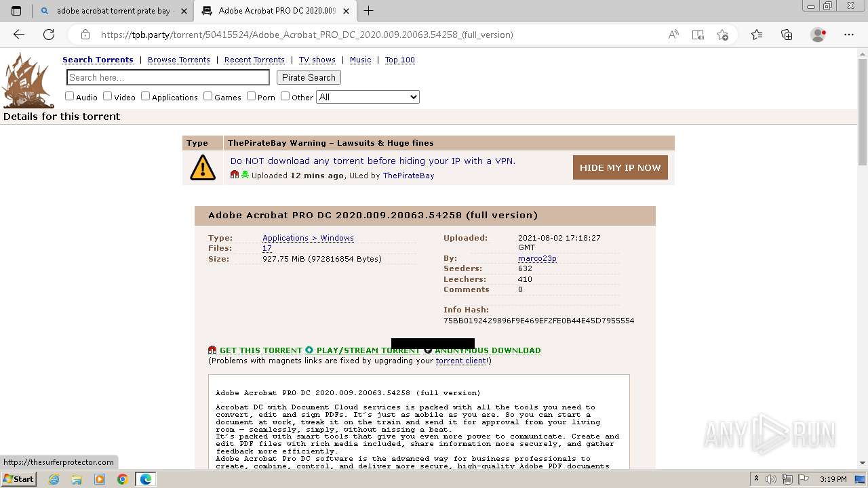Click the magnet icon beside Get This Torrent
This screenshot has width=868, height=488.
click(x=212, y=350)
